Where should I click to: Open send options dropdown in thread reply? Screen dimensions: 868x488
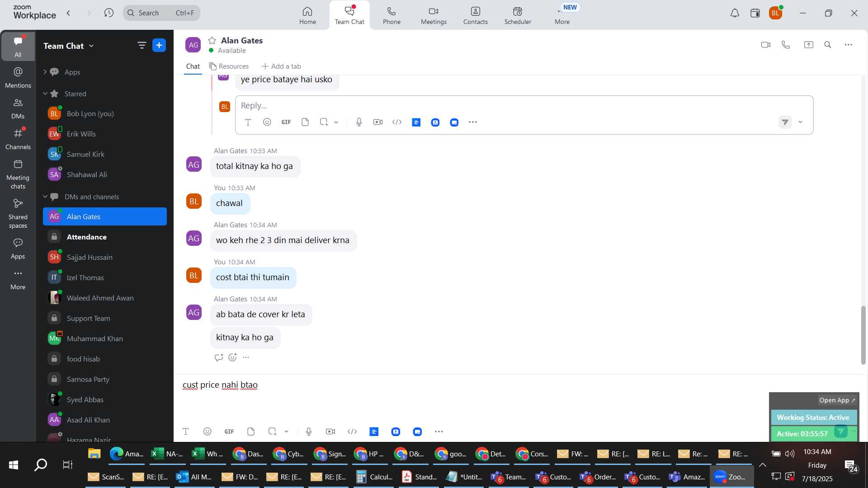tap(800, 122)
